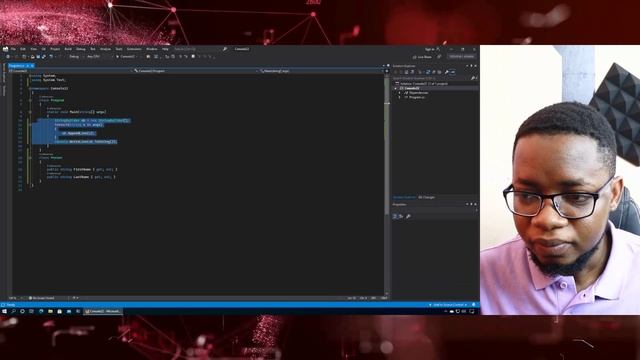Click the Categorized icon in Properties panel
Viewport: 640px width, 360px height.
point(395,216)
